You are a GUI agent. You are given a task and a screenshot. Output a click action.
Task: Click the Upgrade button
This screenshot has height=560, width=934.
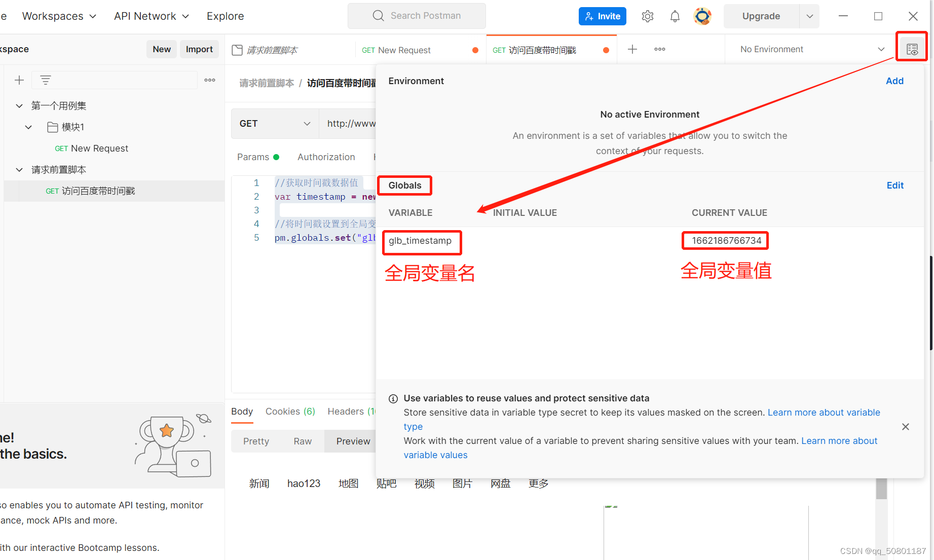[761, 16]
